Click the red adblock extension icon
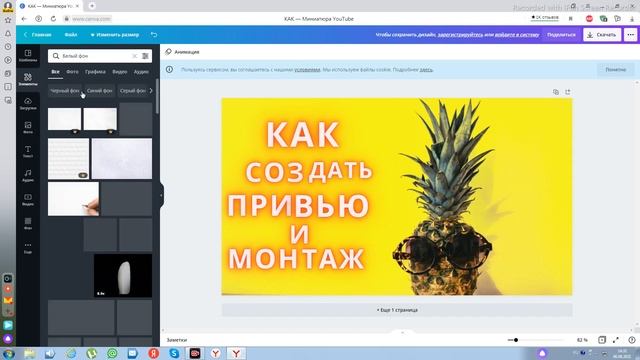 point(589,19)
